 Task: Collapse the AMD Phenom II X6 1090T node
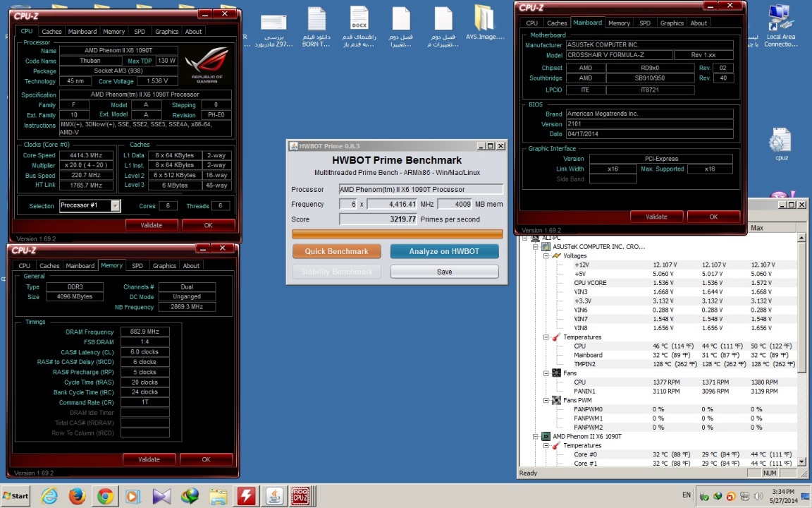[x=536, y=437]
